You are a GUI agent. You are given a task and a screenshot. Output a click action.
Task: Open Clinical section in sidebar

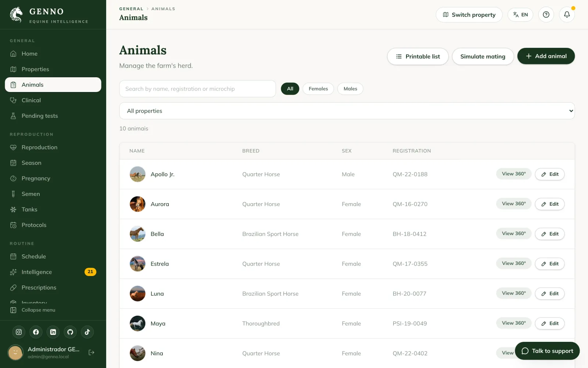click(53, 100)
